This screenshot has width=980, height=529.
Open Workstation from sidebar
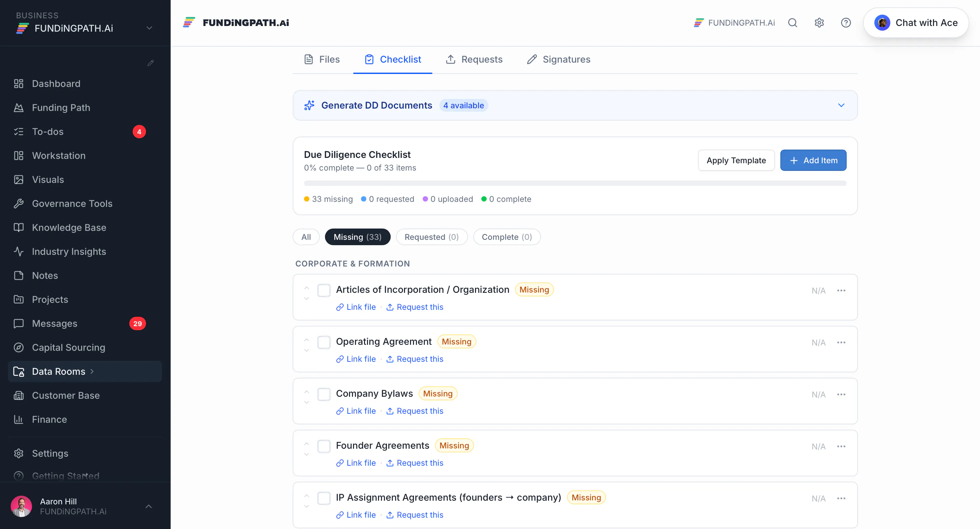point(85,156)
